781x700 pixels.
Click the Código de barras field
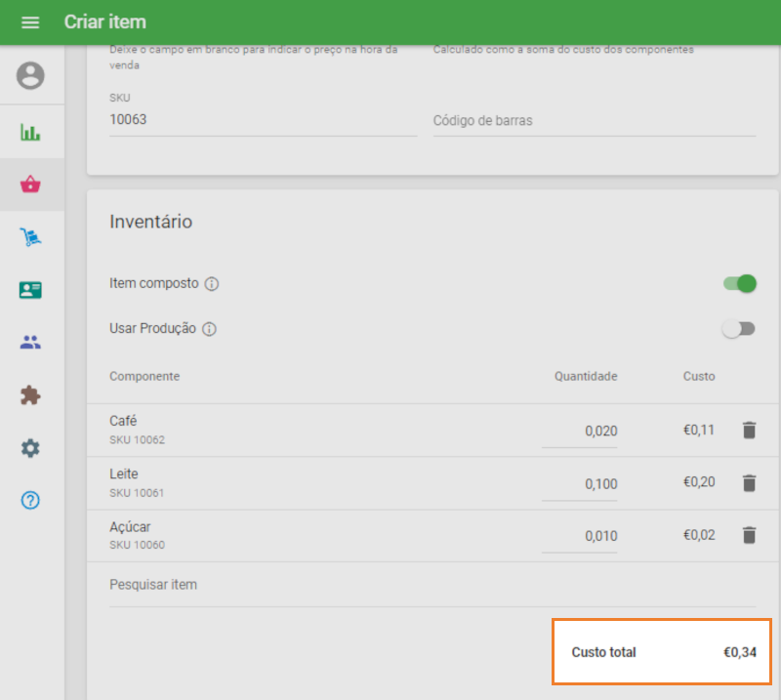click(x=594, y=121)
